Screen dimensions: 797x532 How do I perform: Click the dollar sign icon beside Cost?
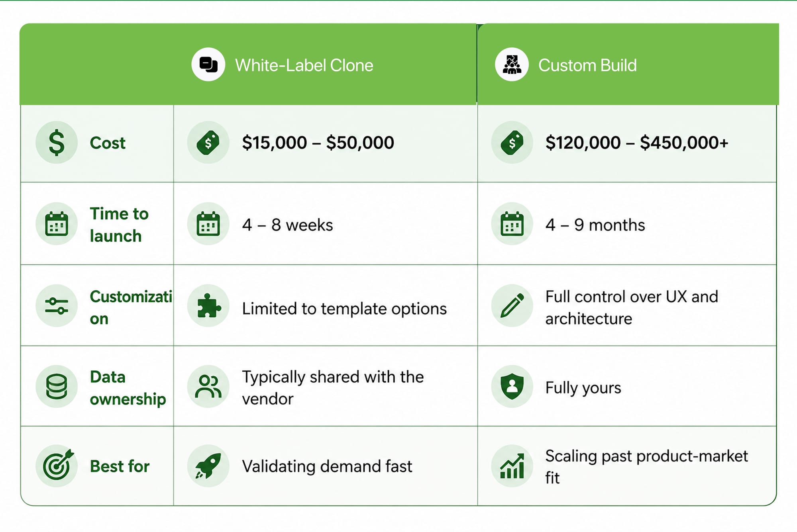click(57, 143)
